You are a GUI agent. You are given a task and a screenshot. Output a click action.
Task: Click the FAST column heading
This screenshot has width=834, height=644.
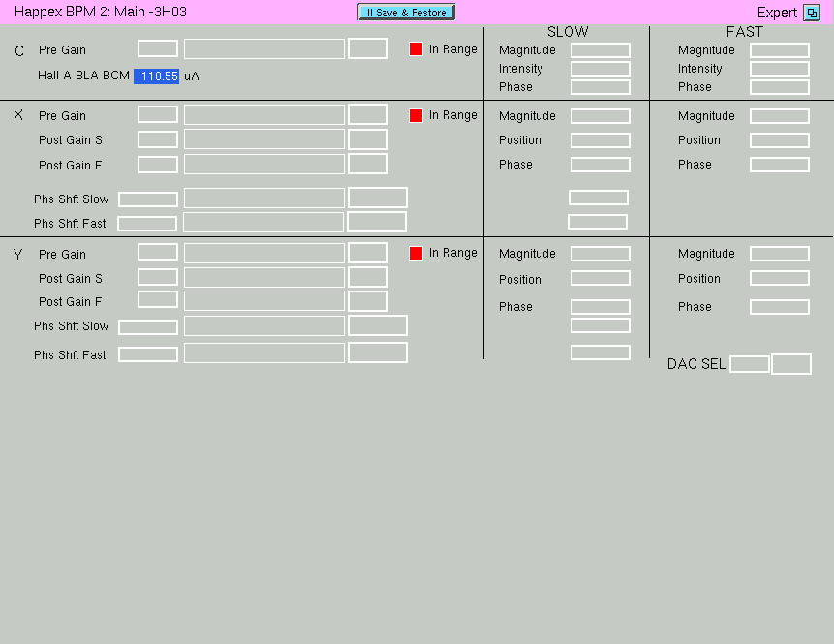tap(745, 32)
